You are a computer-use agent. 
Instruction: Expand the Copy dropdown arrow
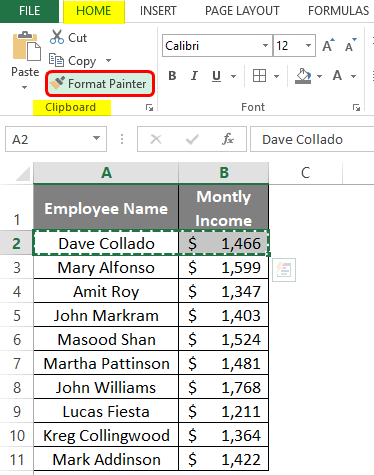(108, 60)
